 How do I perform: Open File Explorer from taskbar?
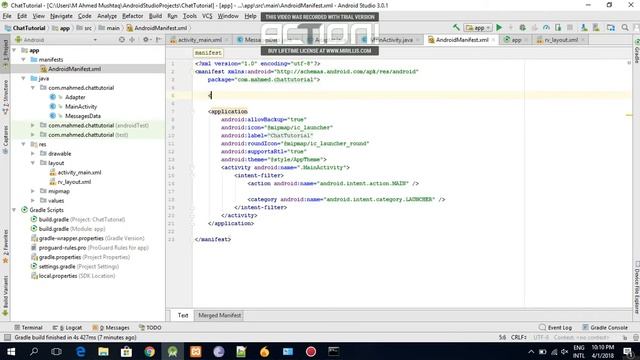point(103,351)
